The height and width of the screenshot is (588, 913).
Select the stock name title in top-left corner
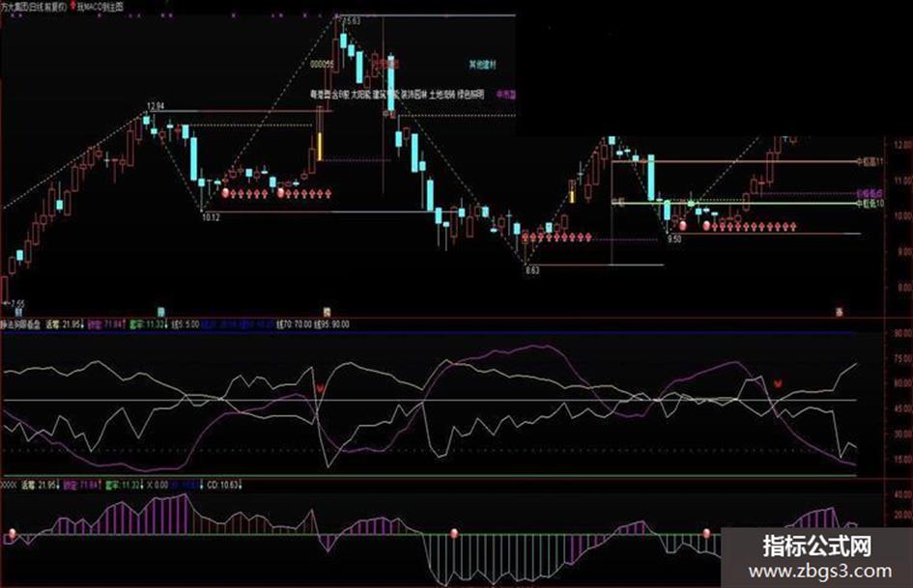34,7
